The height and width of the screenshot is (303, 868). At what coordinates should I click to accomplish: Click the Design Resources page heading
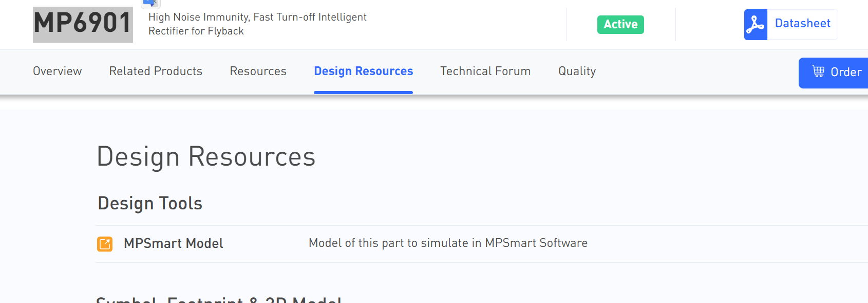[x=206, y=157]
